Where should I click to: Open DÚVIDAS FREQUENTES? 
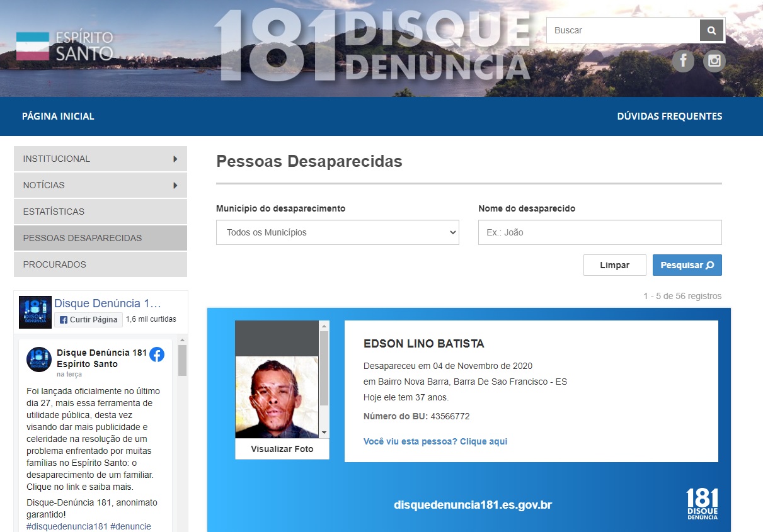coord(669,116)
